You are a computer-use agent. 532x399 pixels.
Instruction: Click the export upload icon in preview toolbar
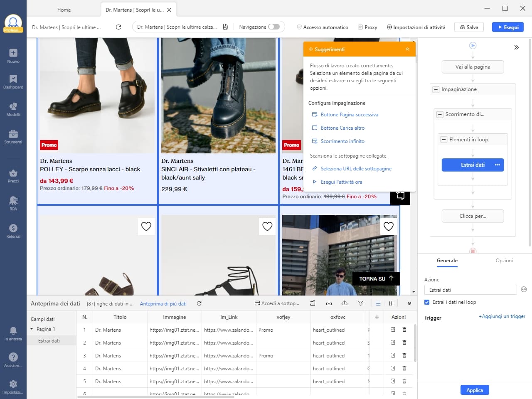[345, 303]
